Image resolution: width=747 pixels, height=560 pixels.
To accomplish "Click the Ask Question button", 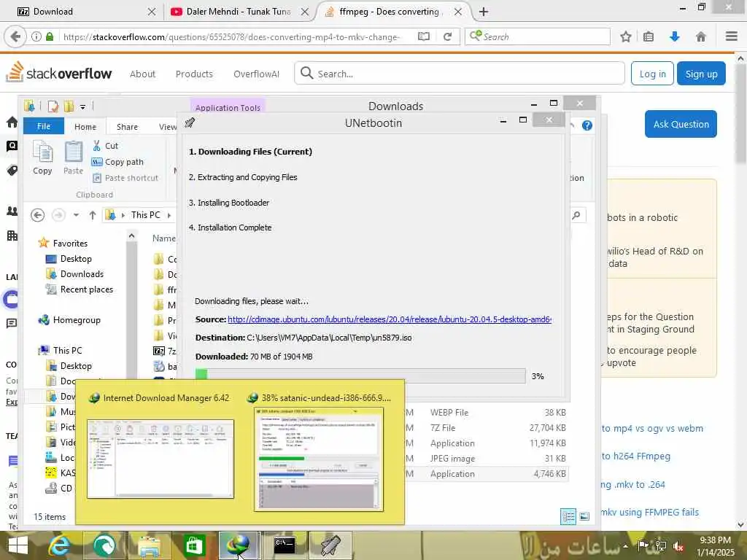I will coord(681,124).
